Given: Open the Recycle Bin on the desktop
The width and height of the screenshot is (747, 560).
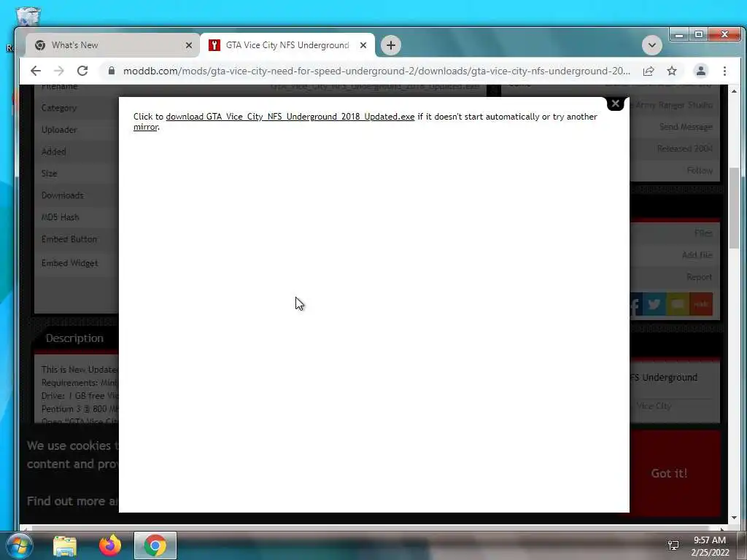Looking at the screenshot, I should (28, 16).
